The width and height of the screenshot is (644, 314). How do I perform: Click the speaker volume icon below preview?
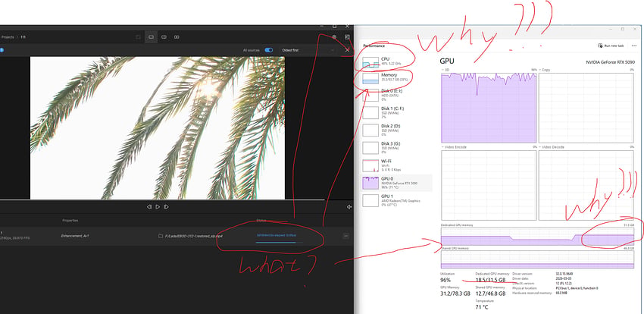tap(349, 207)
